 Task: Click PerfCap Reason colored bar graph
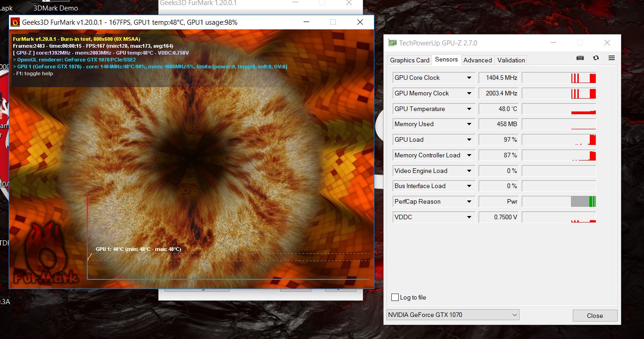click(559, 202)
